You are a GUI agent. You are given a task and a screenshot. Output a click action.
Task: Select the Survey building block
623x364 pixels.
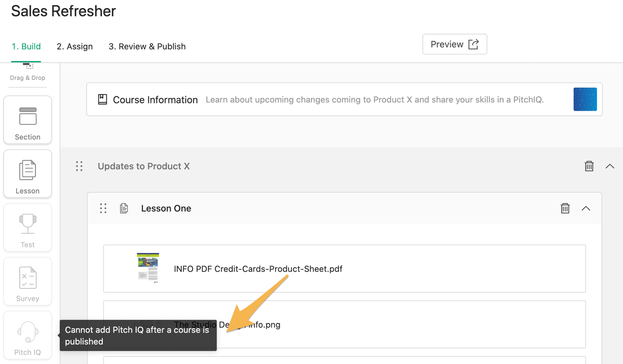[x=27, y=281]
